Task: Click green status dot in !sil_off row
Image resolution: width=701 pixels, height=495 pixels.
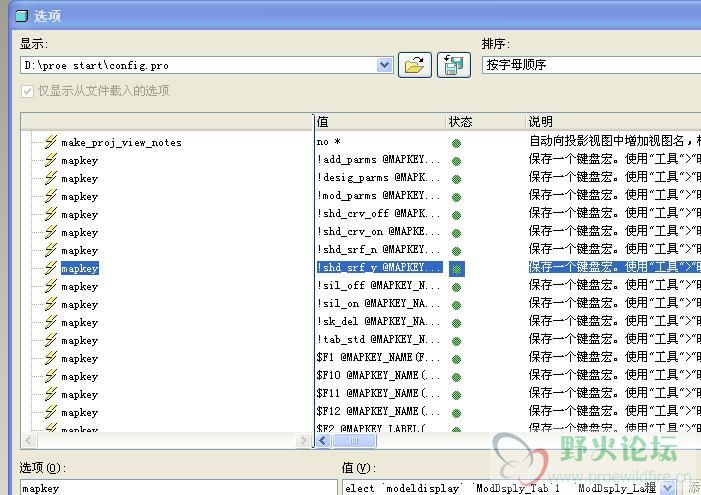Action: click(x=456, y=287)
